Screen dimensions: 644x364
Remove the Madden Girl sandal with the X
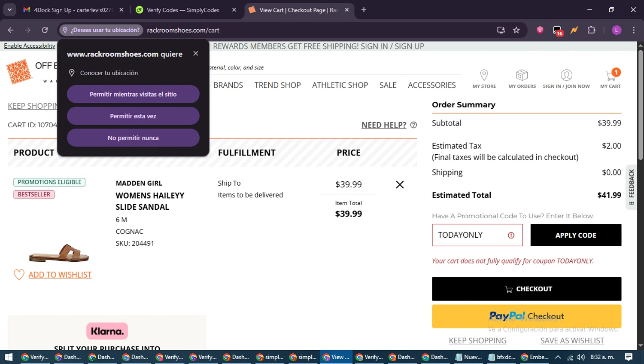[x=400, y=184]
